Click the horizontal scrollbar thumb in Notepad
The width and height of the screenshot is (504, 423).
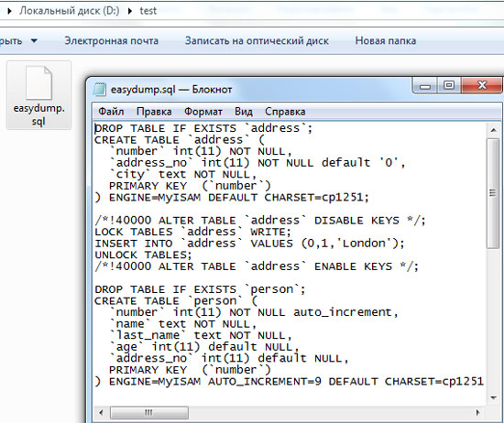pyautogui.click(x=148, y=412)
